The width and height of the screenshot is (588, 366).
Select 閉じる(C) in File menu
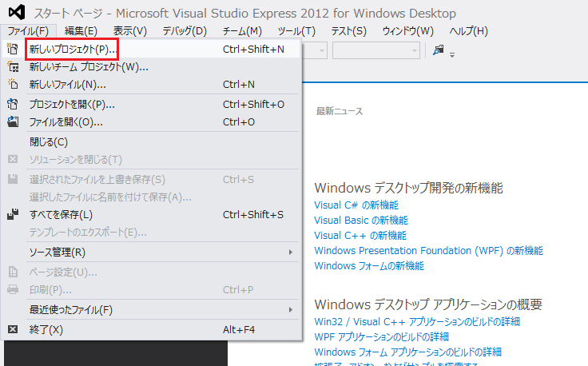152,141
